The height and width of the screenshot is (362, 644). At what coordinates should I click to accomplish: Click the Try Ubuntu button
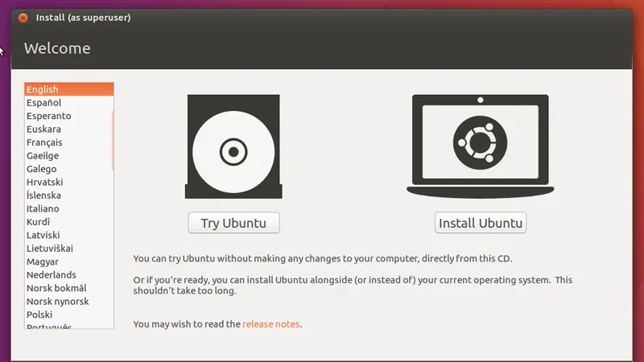(x=233, y=223)
